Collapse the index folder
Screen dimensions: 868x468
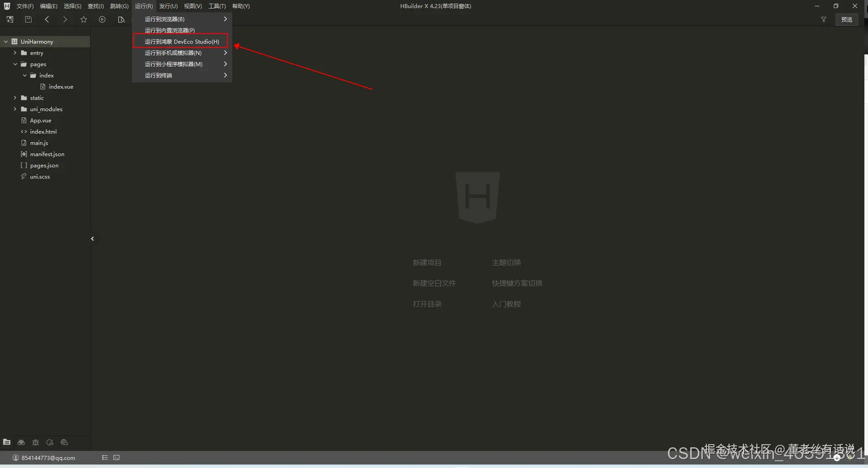click(x=25, y=75)
